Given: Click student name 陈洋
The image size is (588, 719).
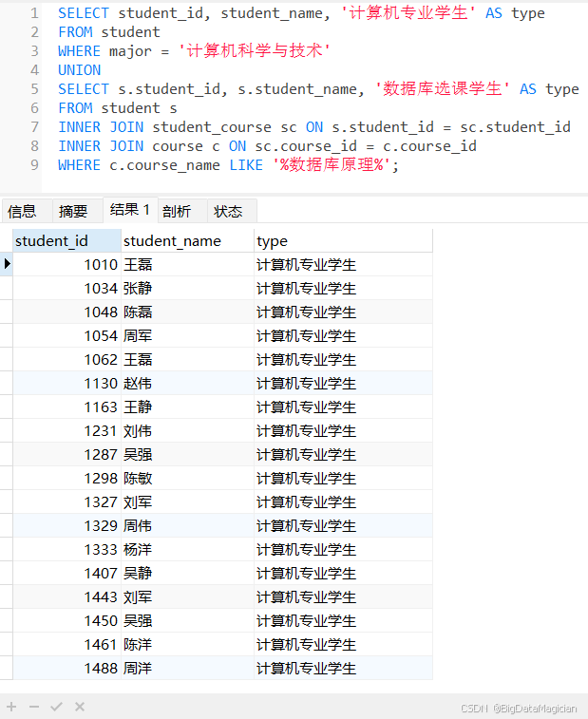Looking at the screenshot, I should point(187,645).
